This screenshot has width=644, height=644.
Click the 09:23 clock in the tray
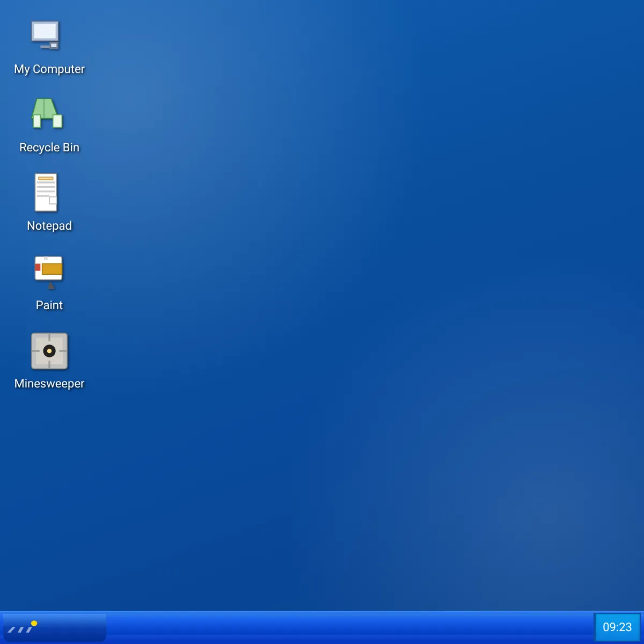click(618, 627)
